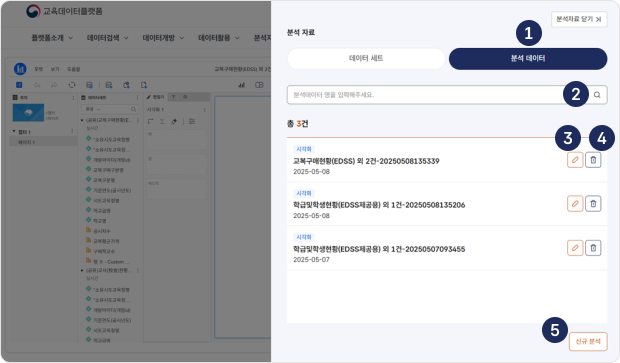Image resolution: width=620 pixels, height=363 pixels.
Task: Select the blue page thumbnail in the 목차 panel
Action: (28, 113)
